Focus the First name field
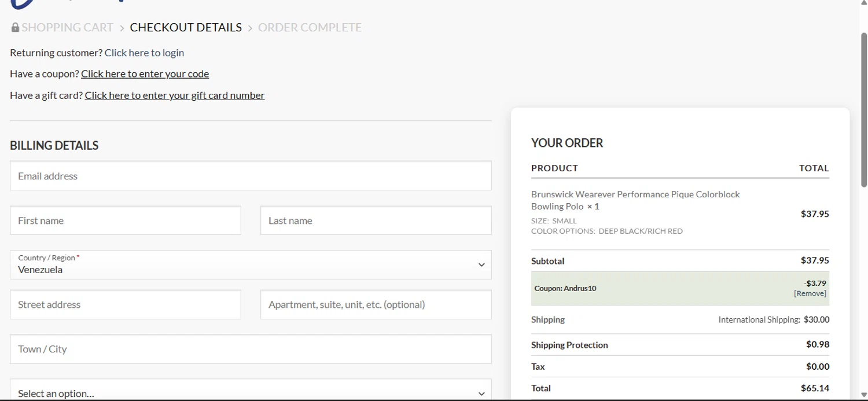 coord(126,220)
